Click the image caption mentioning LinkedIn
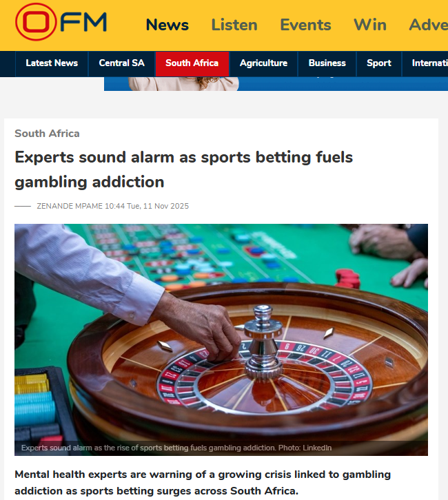The width and height of the screenshot is (448, 500). pos(176,448)
